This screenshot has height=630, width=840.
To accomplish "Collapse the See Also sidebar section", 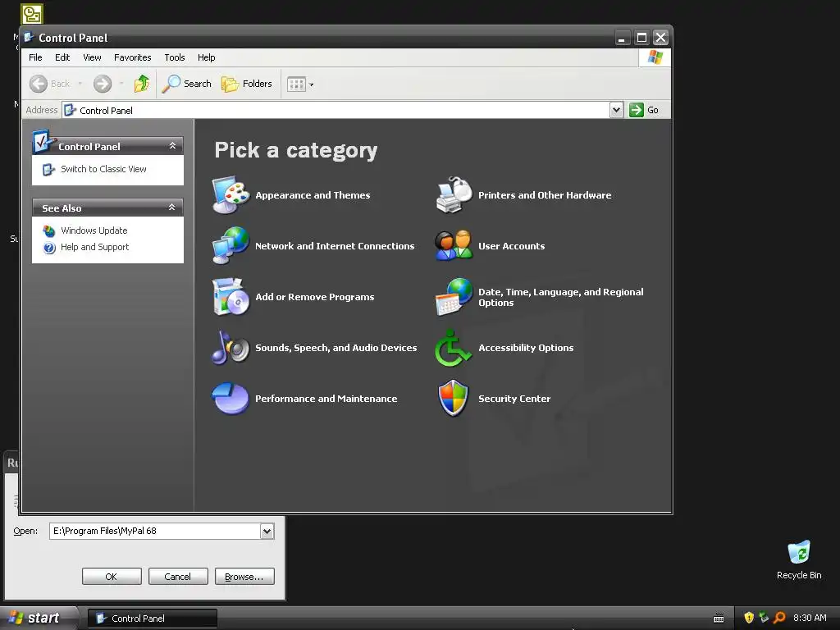I will tap(172, 208).
